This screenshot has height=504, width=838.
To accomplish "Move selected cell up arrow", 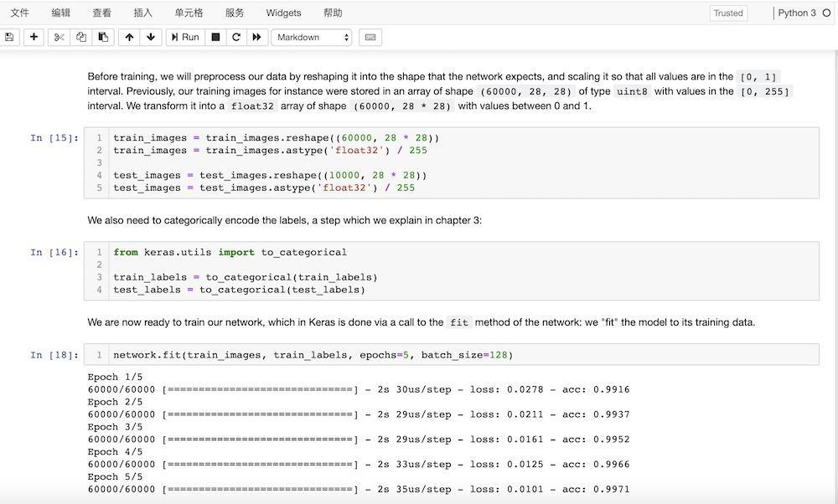I will [x=129, y=38].
